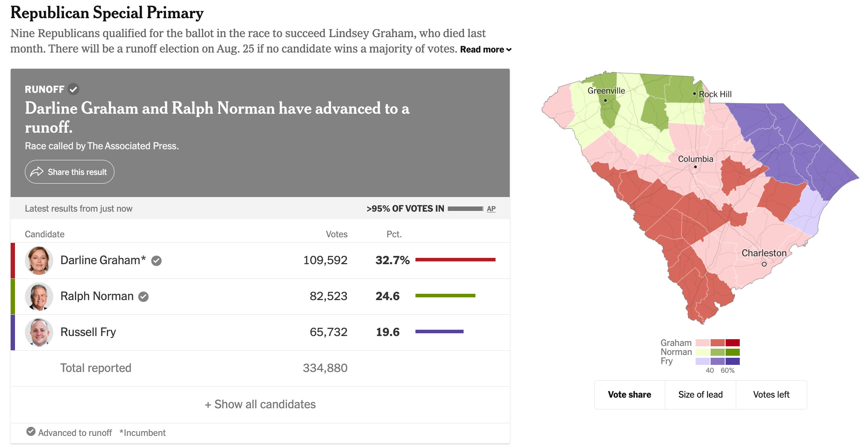Click checkmark badge beside Ralph Norman
Screen dimensions: 868x447
tap(144, 297)
